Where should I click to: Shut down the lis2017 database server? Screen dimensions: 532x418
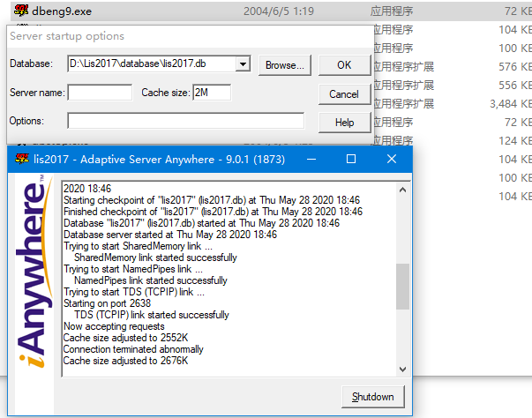click(x=373, y=397)
